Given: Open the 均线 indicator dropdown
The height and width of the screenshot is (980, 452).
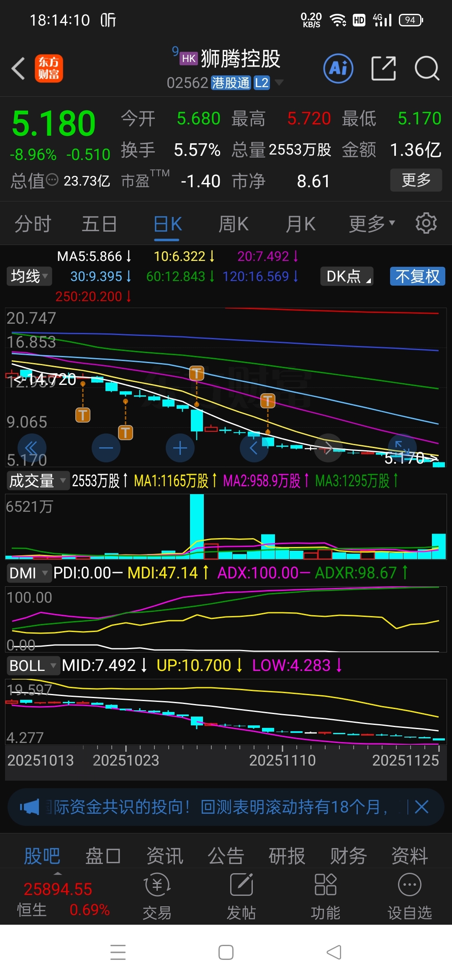Looking at the screenshot, I should (29, 276).
